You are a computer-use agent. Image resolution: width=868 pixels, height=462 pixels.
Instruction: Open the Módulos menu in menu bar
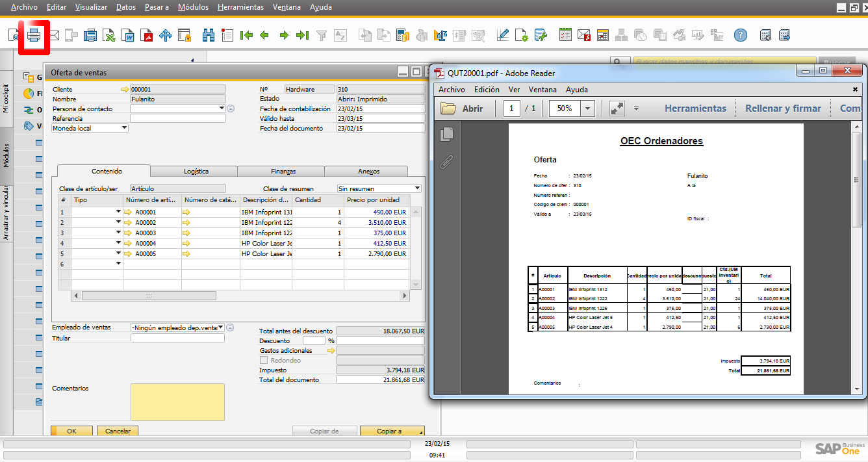click(x=193, y=7)
